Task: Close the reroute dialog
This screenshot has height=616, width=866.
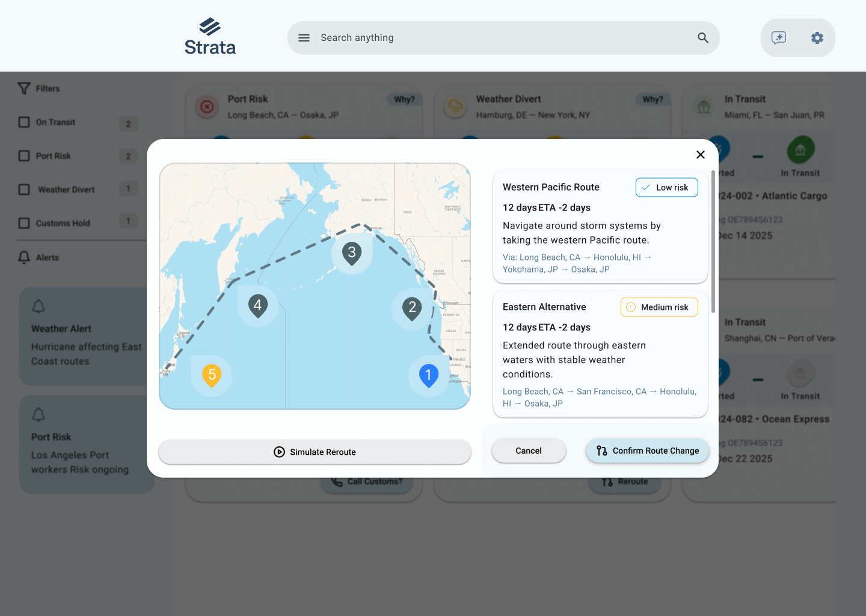Action: tap(701, 155)
